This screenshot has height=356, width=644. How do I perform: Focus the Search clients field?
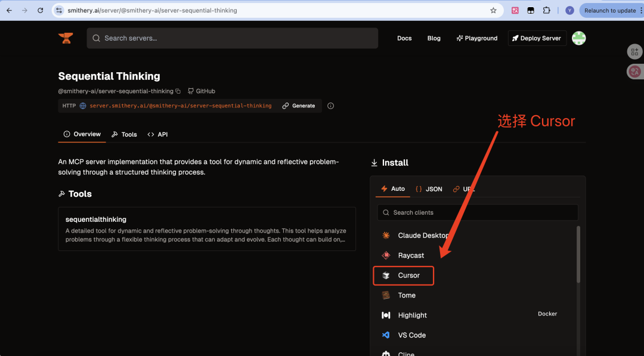pos(477,212)
